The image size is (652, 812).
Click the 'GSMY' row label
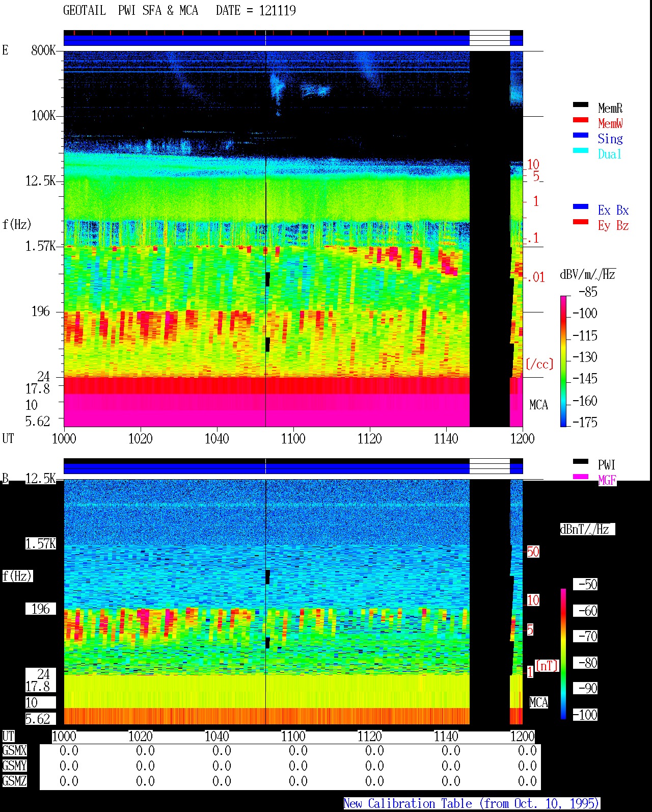click(x=14, y=766)
